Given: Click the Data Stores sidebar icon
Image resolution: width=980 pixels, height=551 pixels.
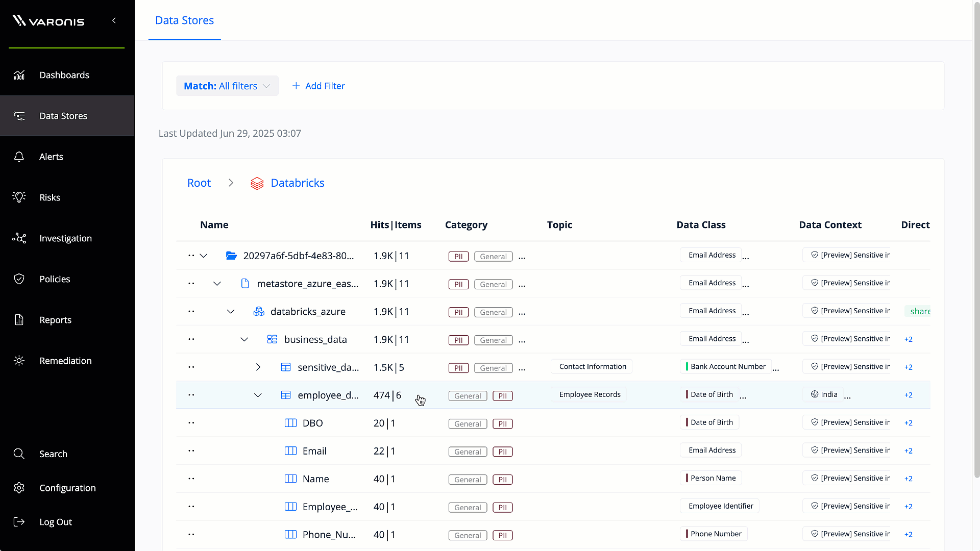Looking at the screenshot, I should tap(19, 116).
